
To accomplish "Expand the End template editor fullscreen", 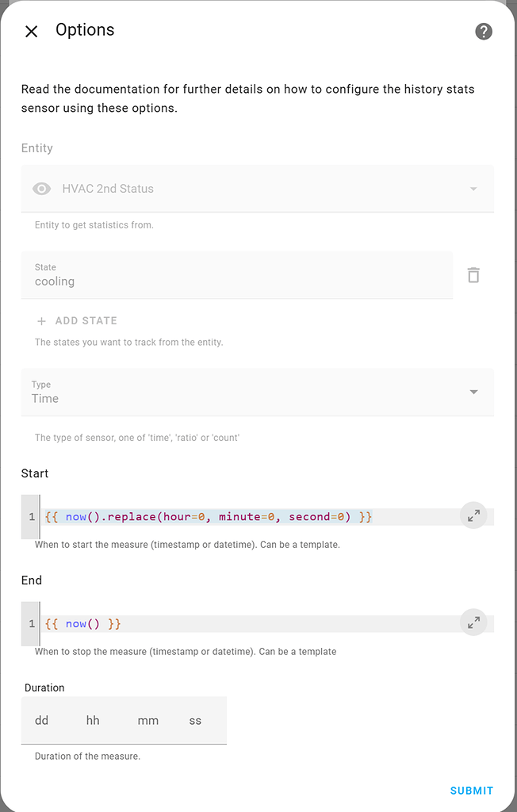I will click(x=473, y=622).
